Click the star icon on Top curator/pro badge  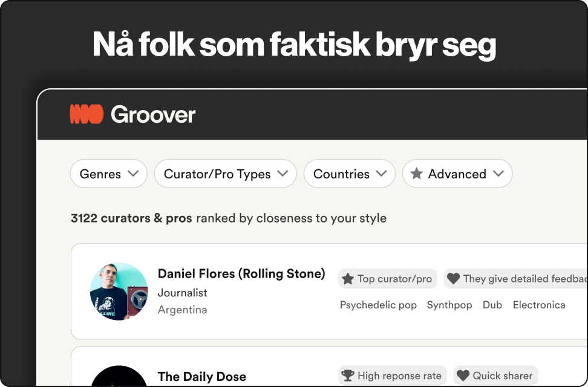coord(348,279)
